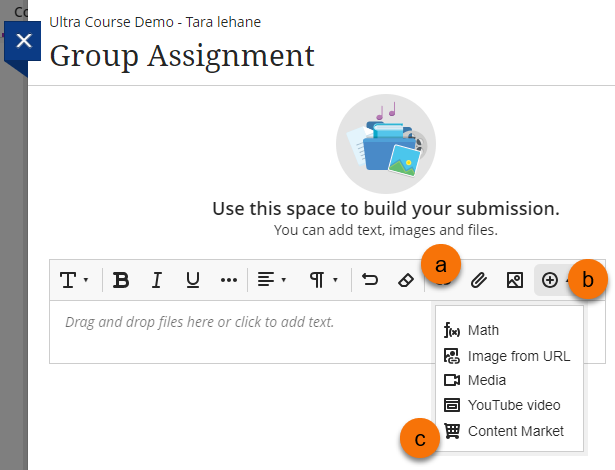The width and height of the screenshot is (615, 470).
Task: Expand the paragraph format dropdown
Action: (323, 280)
